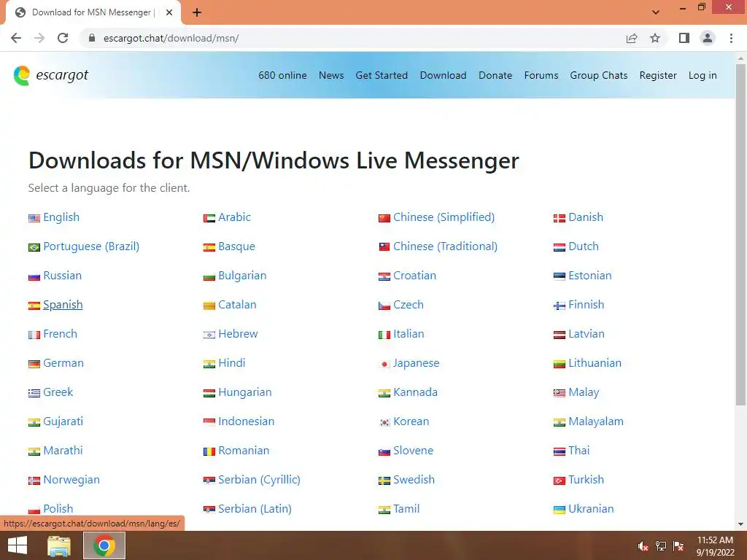Choose the German client language

(x=63, y=363)
